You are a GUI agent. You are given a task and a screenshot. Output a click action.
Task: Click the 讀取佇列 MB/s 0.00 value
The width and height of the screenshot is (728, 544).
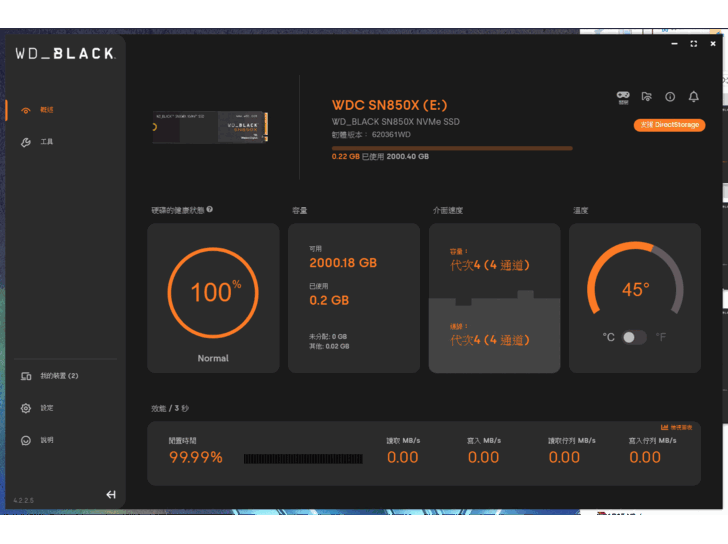564,458
